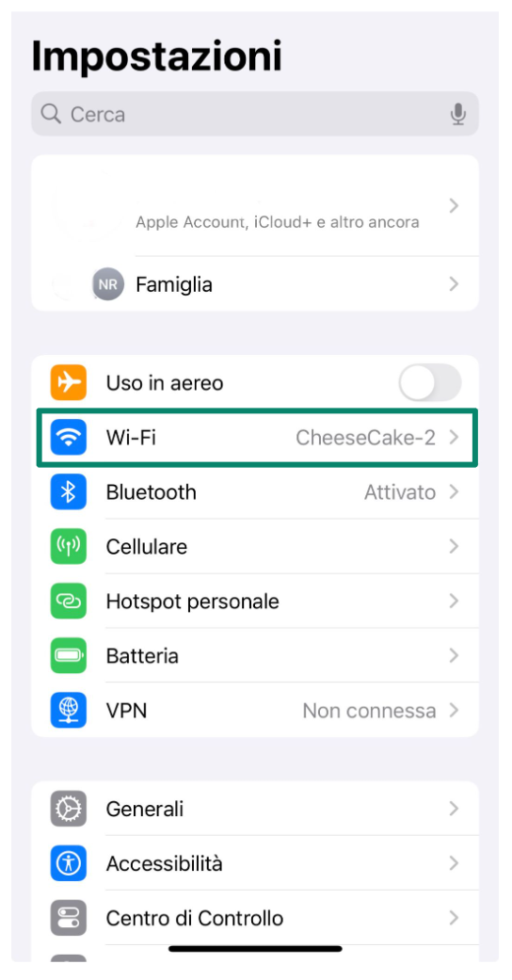
Task: Expand Apple Account row chevron
Action: 455,205
